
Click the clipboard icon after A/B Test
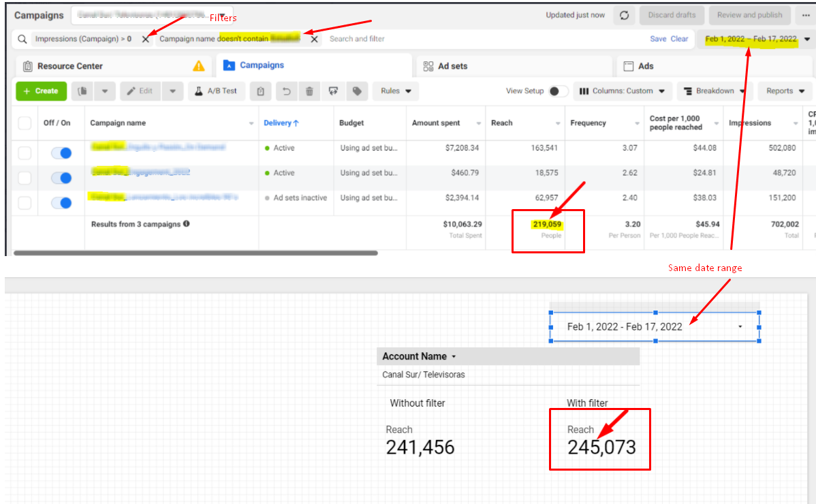coord(261,91)
